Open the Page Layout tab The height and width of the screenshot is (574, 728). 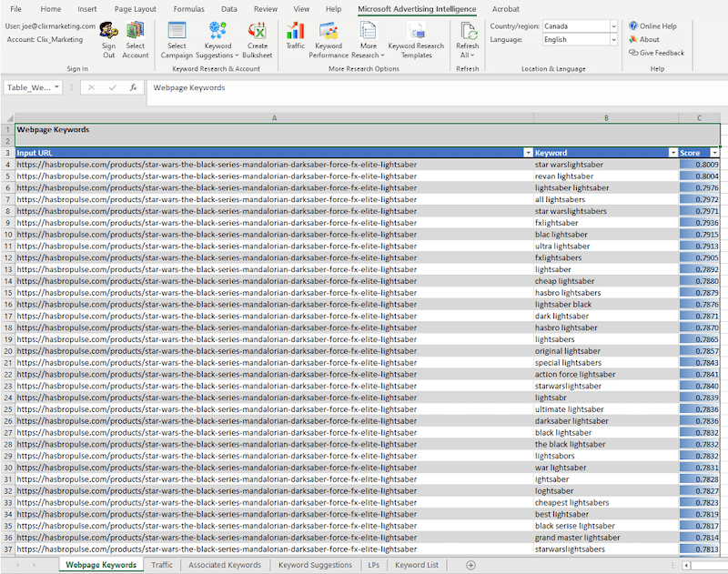coord(135,9)
